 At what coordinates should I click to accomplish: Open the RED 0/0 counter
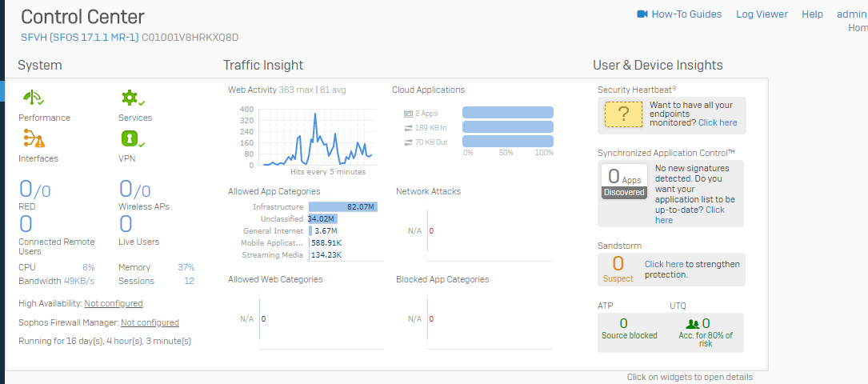[x=35, y=190]
